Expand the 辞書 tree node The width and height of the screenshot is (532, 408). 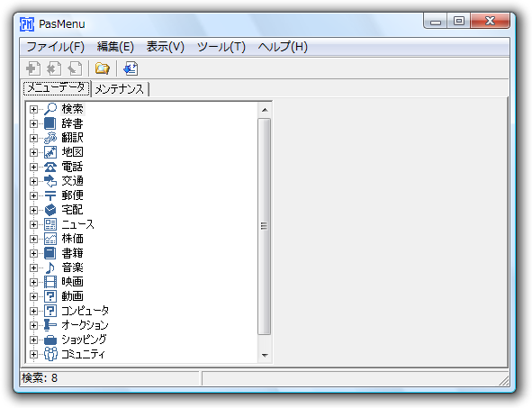[x=33, y=123]
